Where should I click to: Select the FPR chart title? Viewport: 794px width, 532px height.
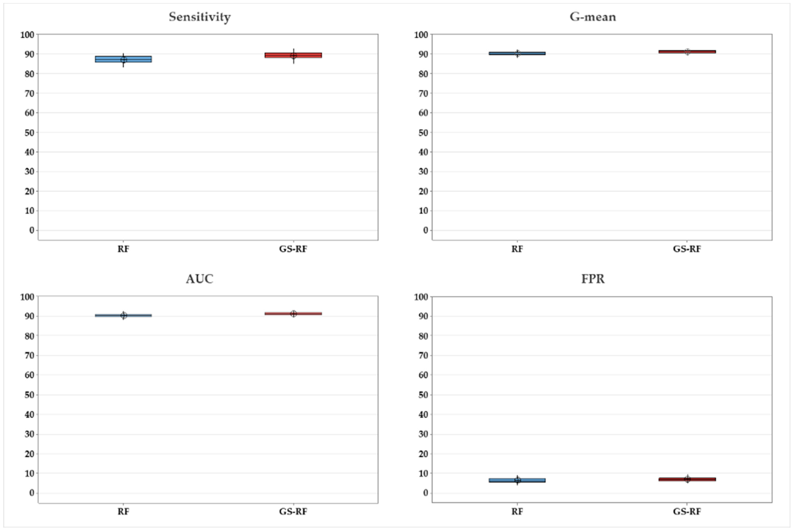(x=592, y=279)
